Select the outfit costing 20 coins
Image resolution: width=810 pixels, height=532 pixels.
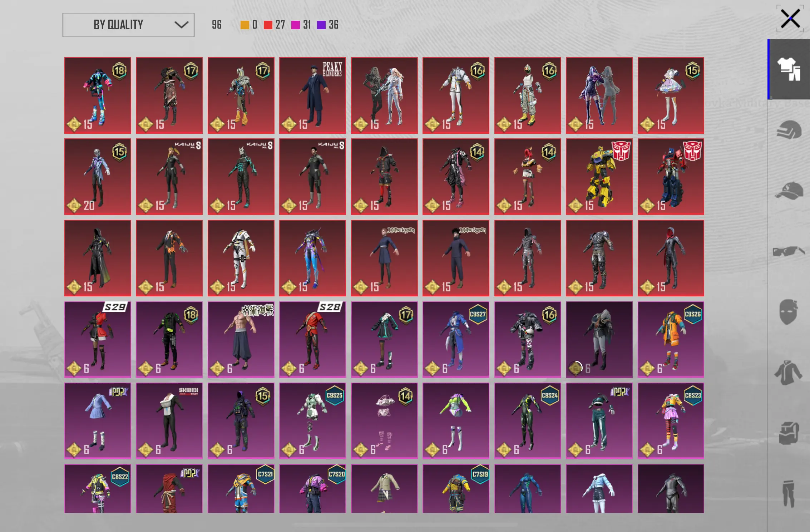98,177
